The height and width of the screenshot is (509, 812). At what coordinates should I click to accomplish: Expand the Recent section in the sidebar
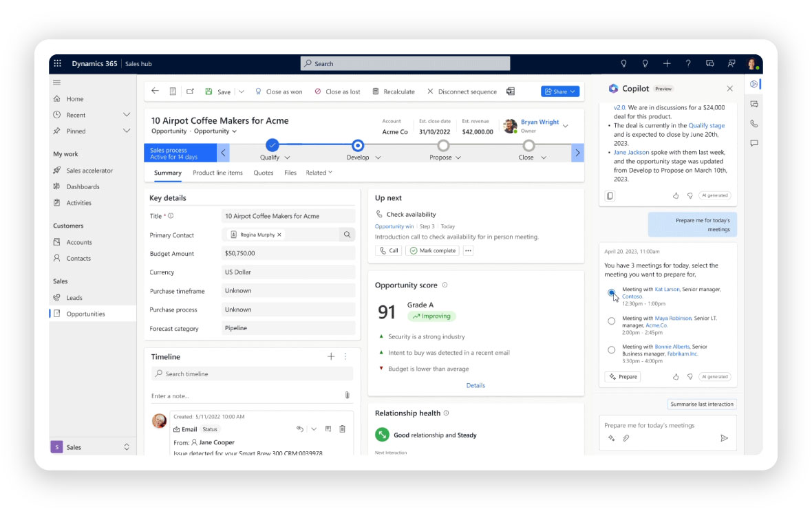coord(127,114)
